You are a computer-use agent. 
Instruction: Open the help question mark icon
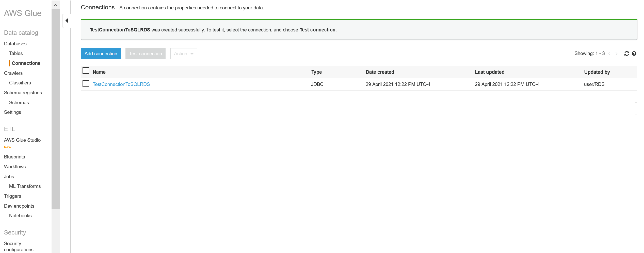634,53
